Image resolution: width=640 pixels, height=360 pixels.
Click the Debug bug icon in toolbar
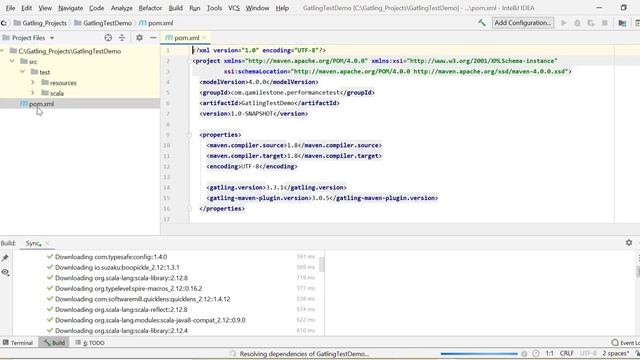(x=577, y=23)
